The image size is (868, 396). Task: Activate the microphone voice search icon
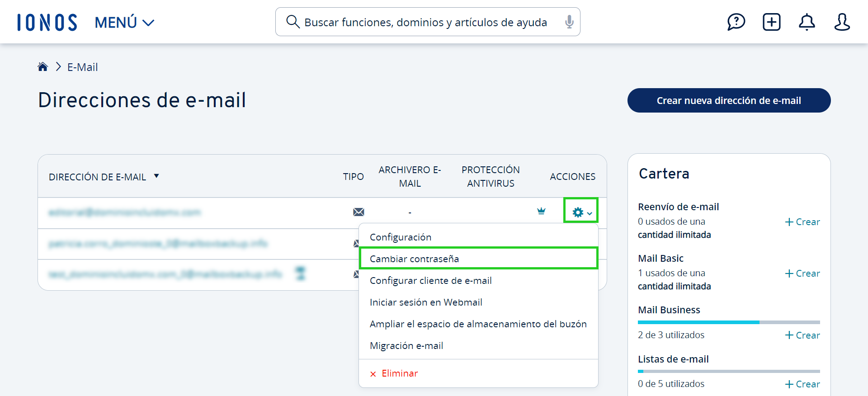(569, 22)
